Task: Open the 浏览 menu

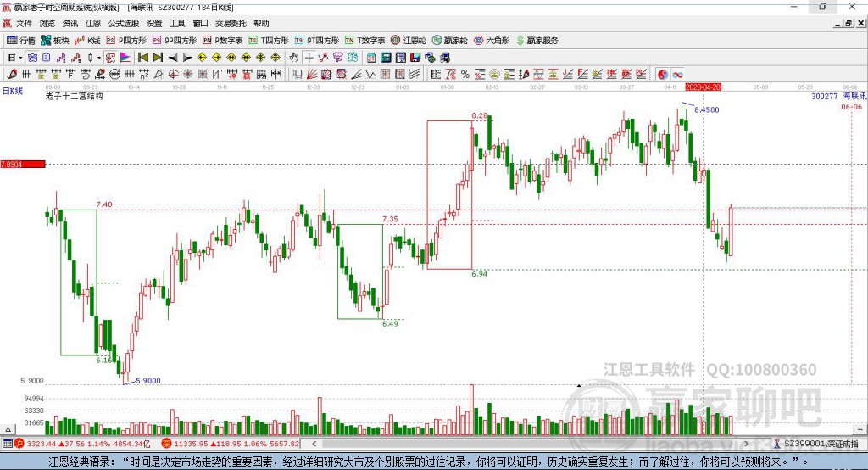Action: 47,23
